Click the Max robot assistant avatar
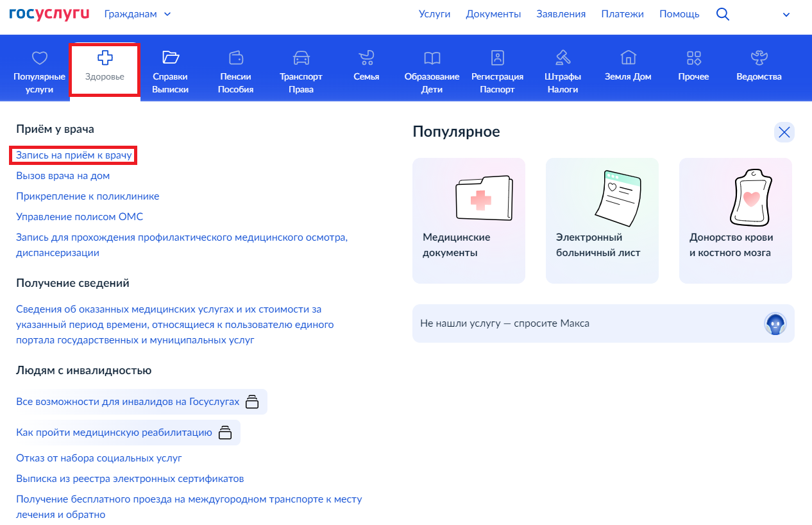This screenshot has width=812, height=525. 775,323
